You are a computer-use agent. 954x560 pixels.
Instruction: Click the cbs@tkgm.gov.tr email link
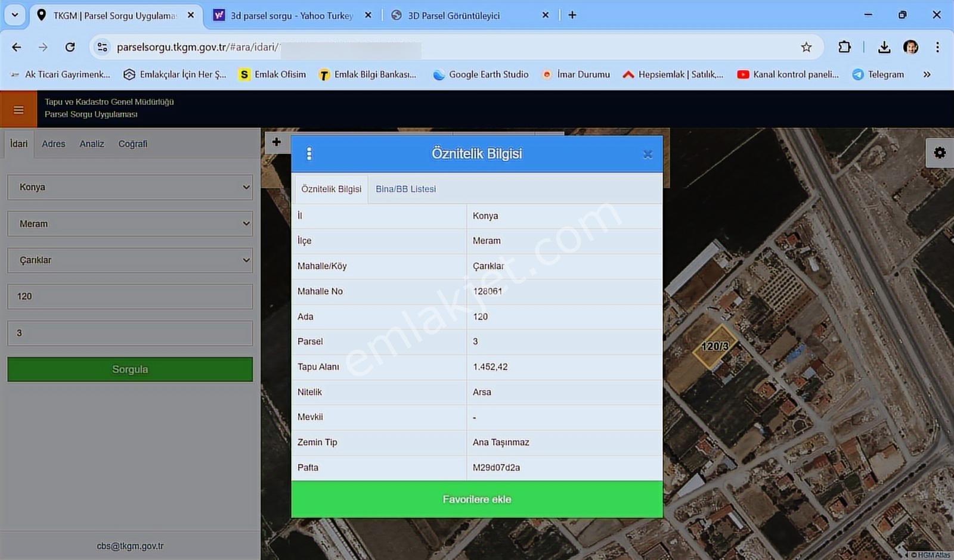[x=130, y=546]
